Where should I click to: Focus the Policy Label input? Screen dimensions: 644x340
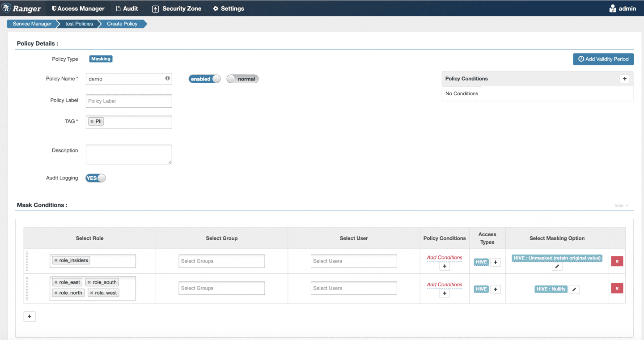[x=129, y=101]
